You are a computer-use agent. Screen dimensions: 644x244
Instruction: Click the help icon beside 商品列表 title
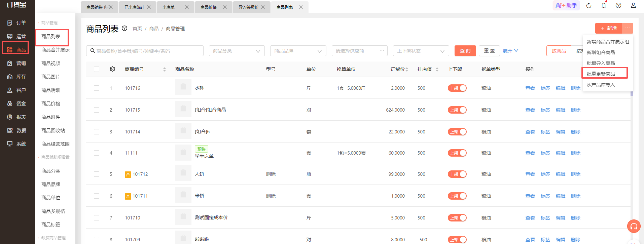click(124, 28)
